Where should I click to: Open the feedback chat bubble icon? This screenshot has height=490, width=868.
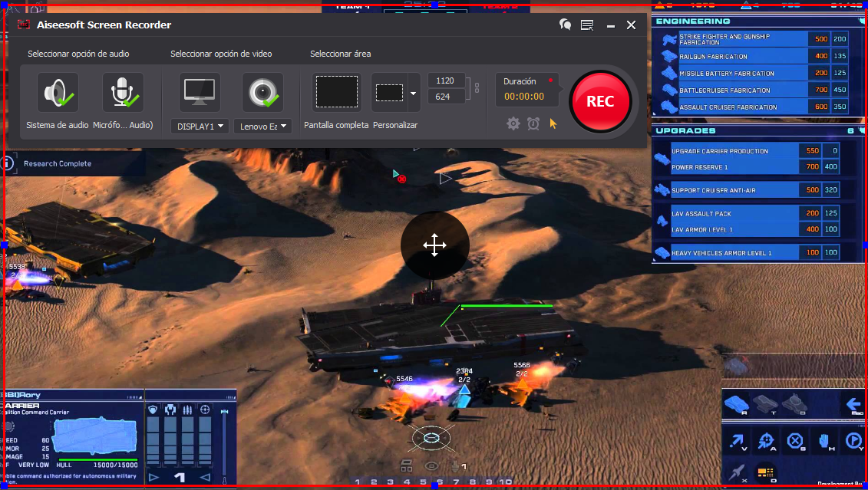565,25
